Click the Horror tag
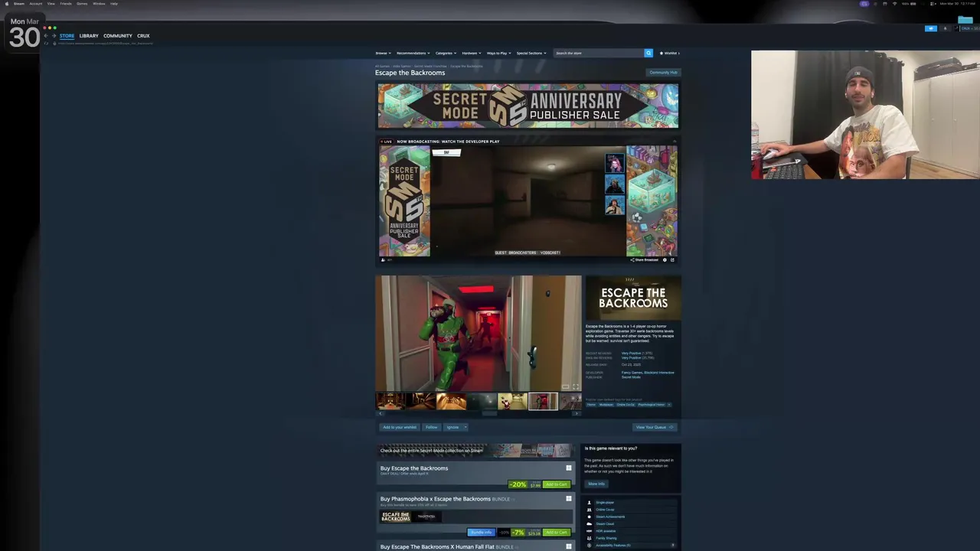This screenshot has height=551, width=980. point(591,405)
